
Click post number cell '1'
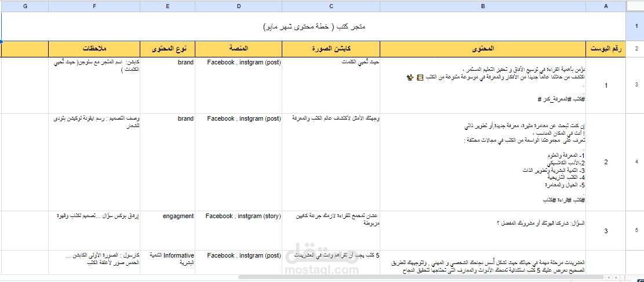pyautogui.click(x=606, y=85)
